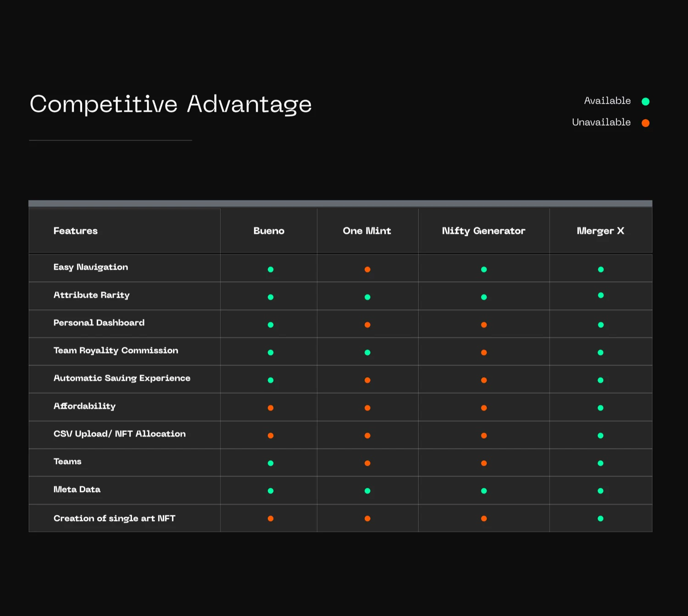Select the Merger X column header
Screen dimensions: 688x616
[x=600, y=231]
